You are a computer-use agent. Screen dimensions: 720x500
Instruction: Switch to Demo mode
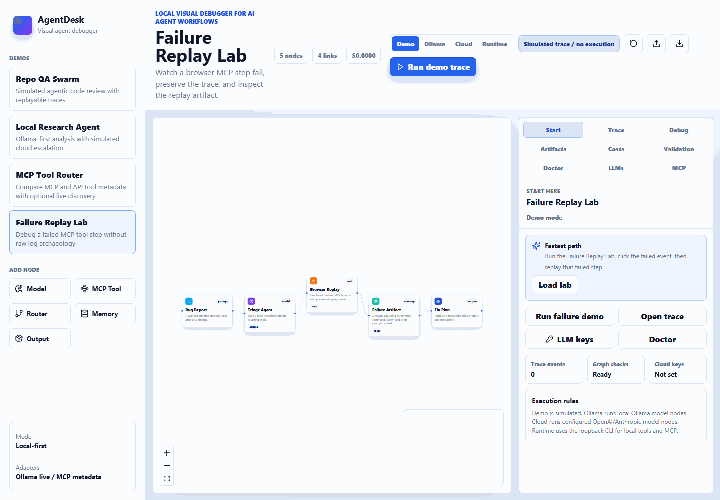[405, 44]
